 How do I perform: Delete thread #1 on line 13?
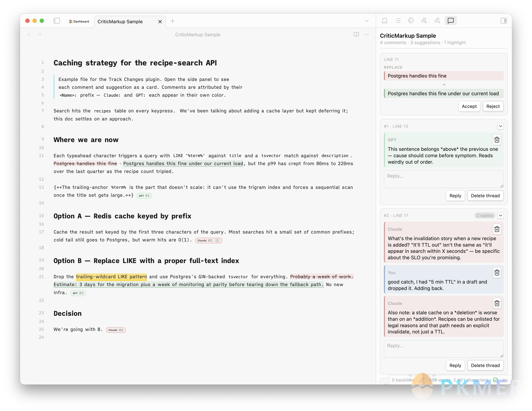coord(485,196)
